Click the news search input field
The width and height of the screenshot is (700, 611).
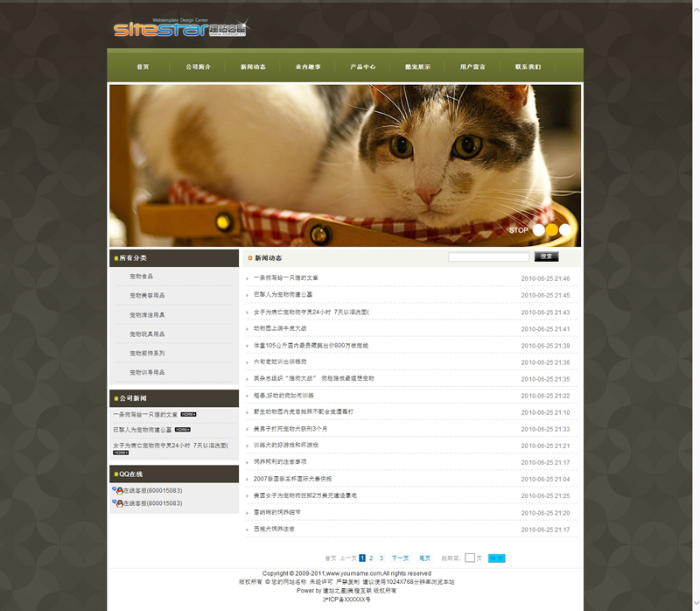pyautogui.click(x=488, y=257)
